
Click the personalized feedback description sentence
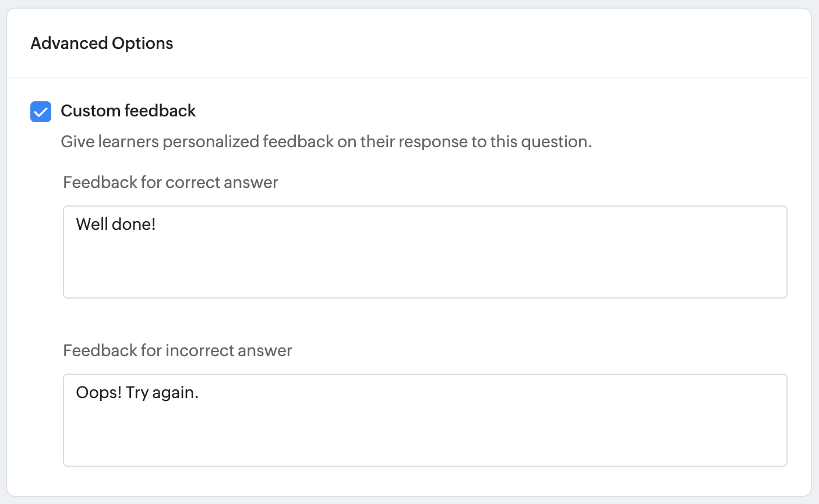point(326,141)
